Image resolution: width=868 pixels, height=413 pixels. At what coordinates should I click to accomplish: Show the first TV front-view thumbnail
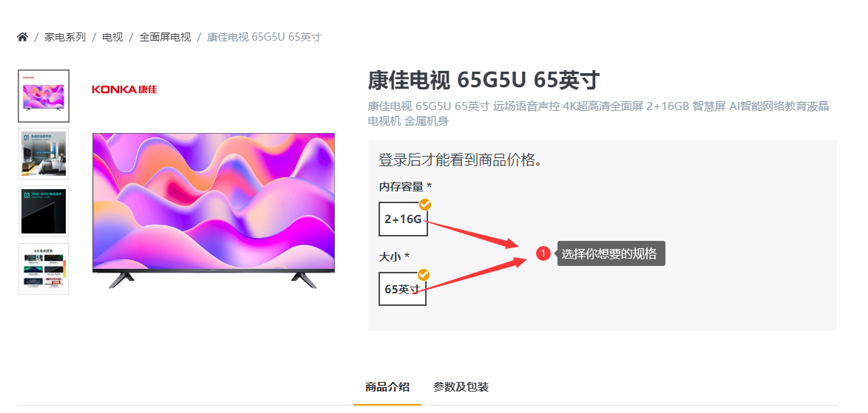pyautogui.click(x=44, y=96)
